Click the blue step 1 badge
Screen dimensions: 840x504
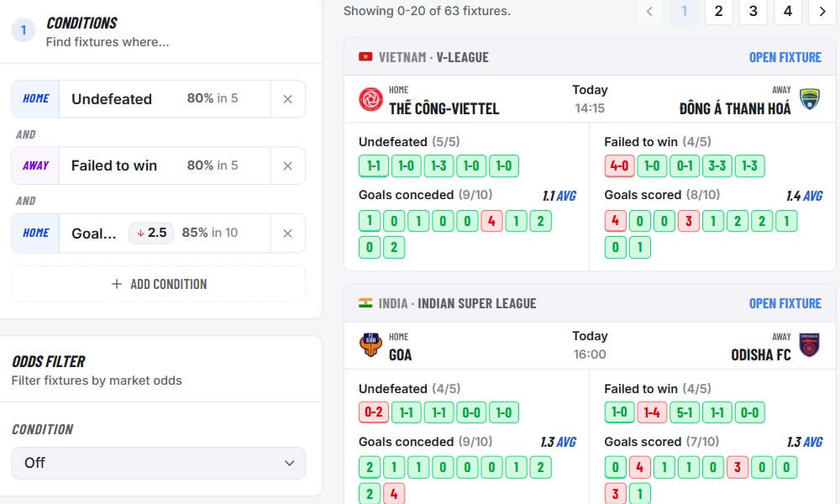click(x=23, y=29)
